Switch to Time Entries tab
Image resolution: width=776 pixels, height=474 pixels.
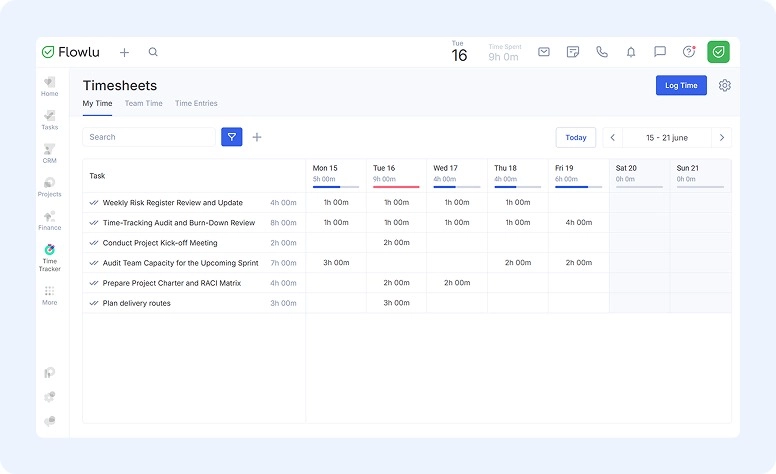tap(196, 103)
